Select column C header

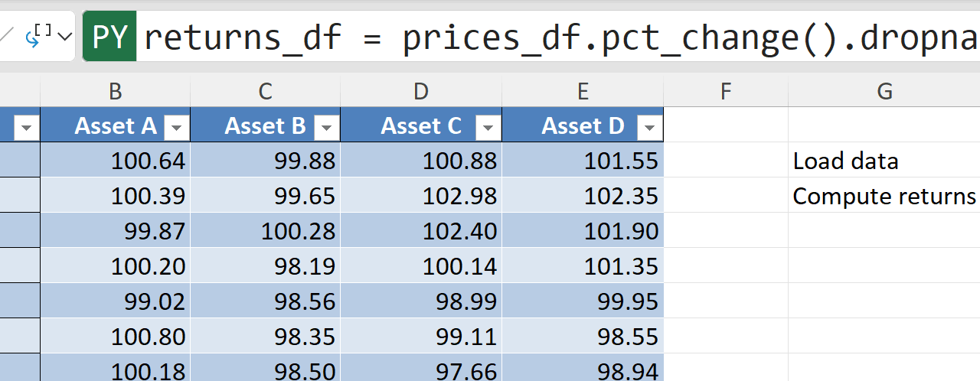(266, 92)
